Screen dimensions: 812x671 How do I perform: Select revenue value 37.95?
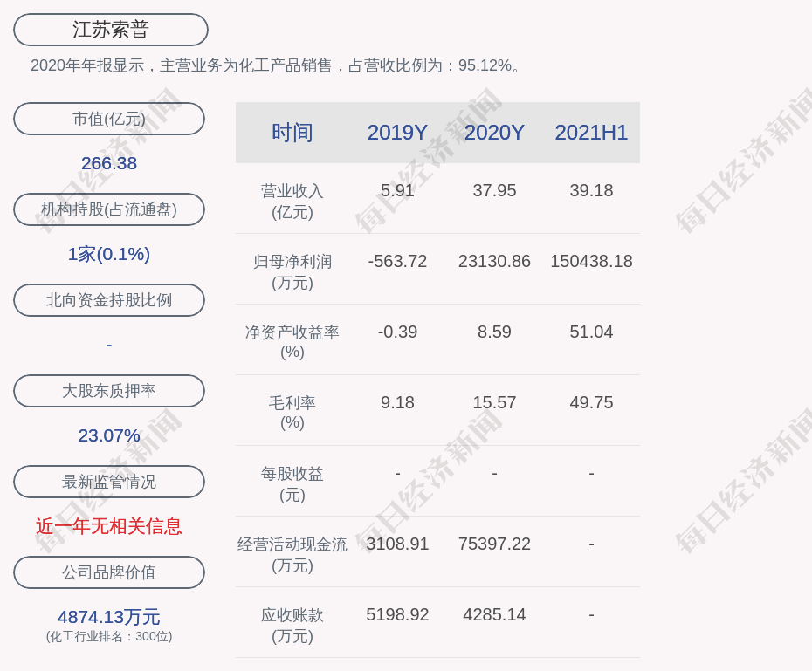coord(494,190)
